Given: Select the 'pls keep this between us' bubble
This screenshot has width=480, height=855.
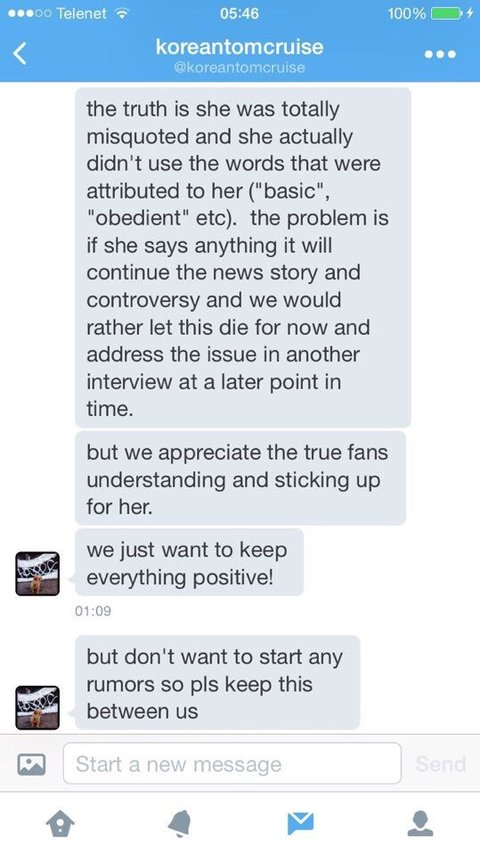Looking at the screenshot, I should (x=218, y=683).
